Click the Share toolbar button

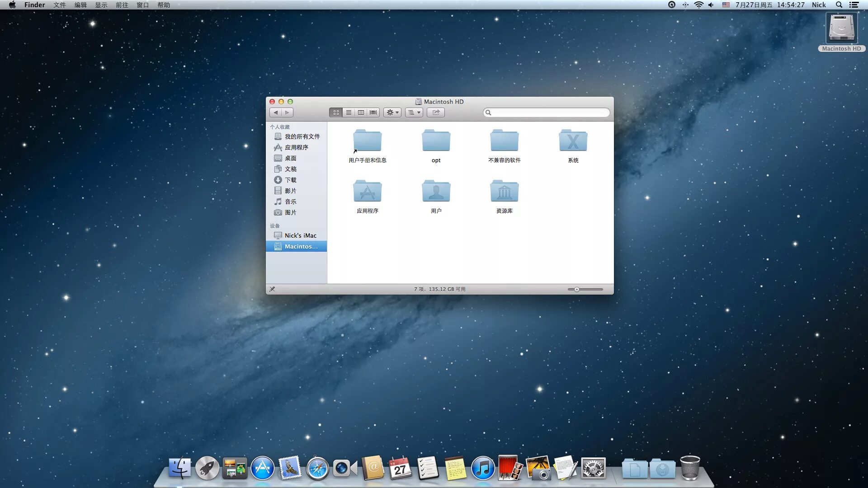click(436, 113)
